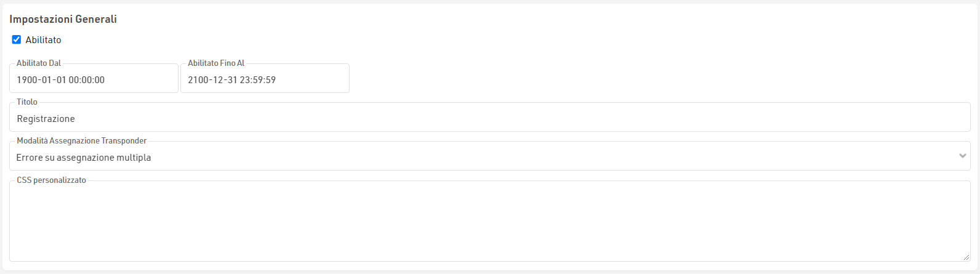Click the 'Modalità Assegnazione Transponder' label

[x=82, y=140]
